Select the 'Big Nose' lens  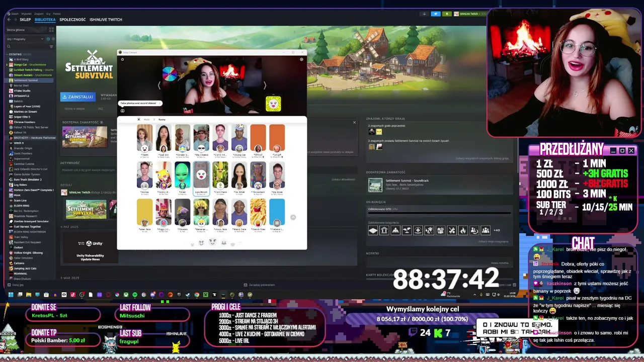pos(277,175)
